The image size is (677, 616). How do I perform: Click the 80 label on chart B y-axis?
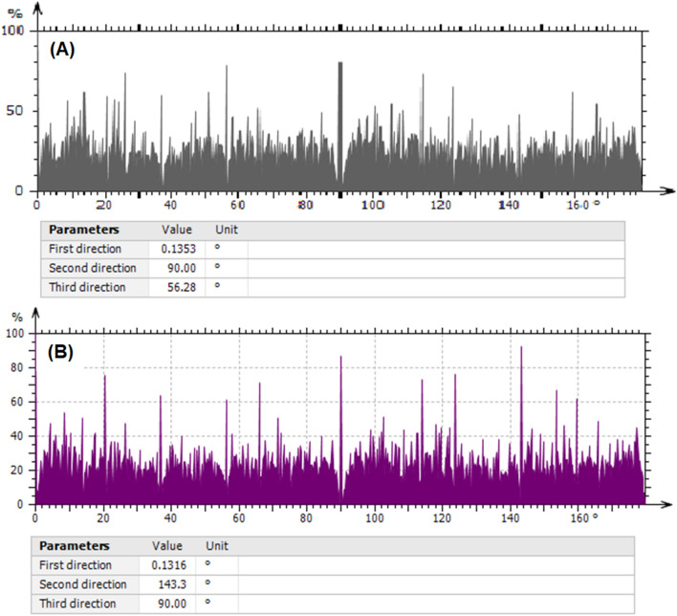point(17,367)
